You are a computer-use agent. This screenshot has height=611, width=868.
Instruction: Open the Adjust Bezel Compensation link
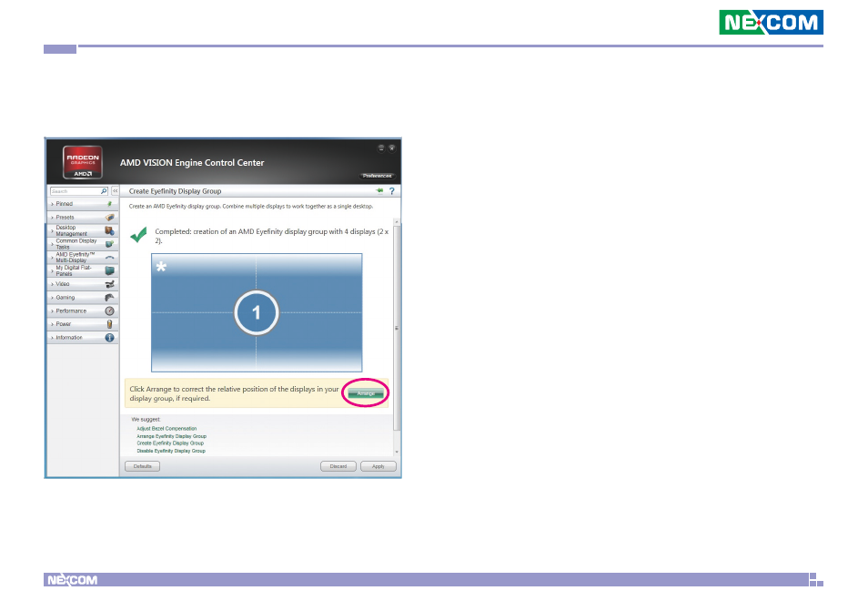point(167,429)
